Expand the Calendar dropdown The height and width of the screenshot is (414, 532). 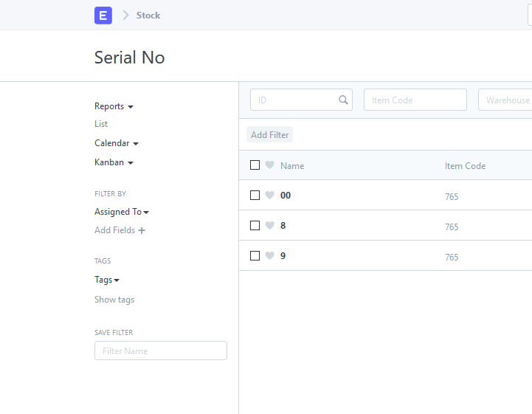(x=117, y=143)
